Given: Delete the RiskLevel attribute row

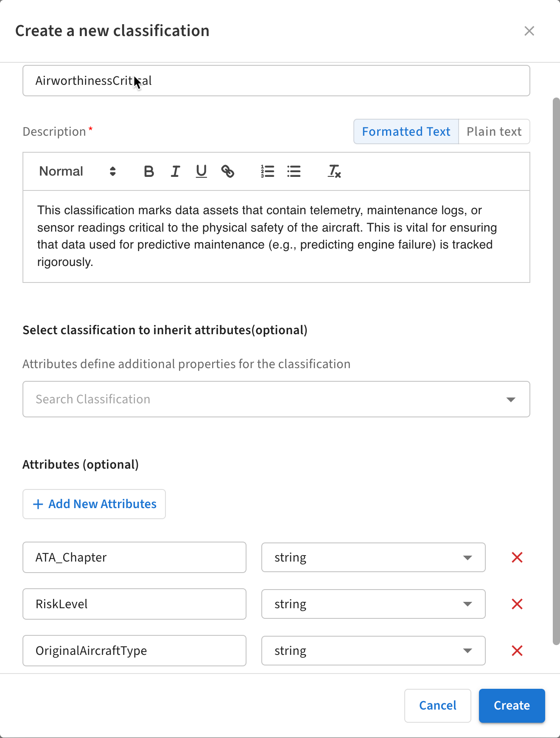Looking at the screenshot, I should (517, 604).
